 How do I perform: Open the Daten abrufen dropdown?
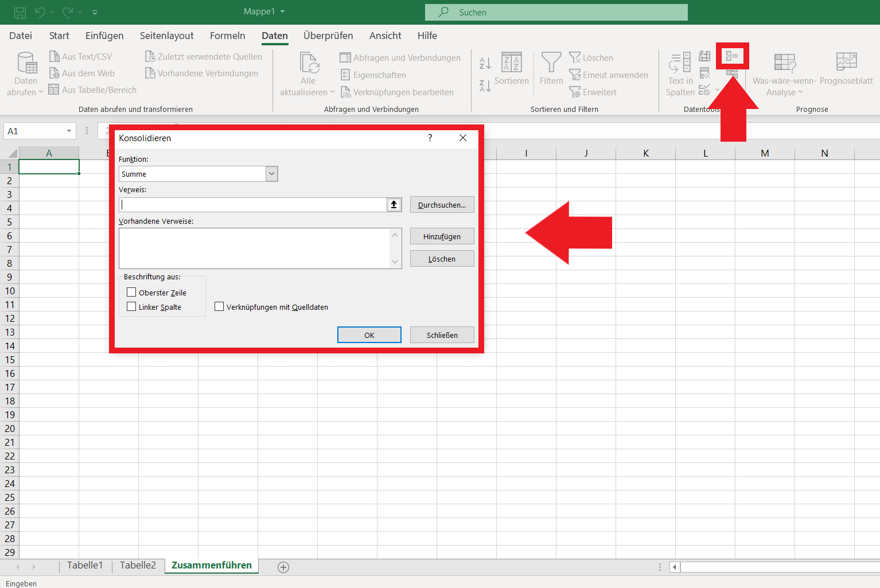(x=26, y=74)
